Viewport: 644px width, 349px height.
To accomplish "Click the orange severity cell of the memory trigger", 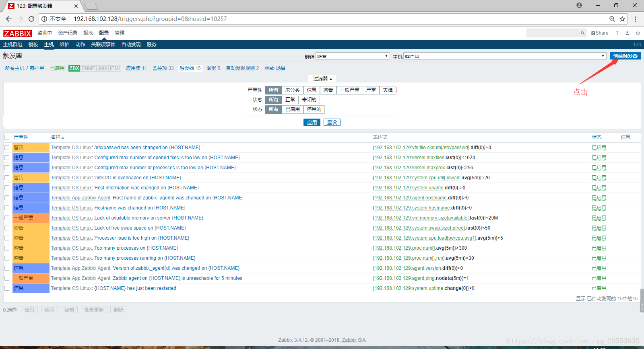I will point(31,218).
